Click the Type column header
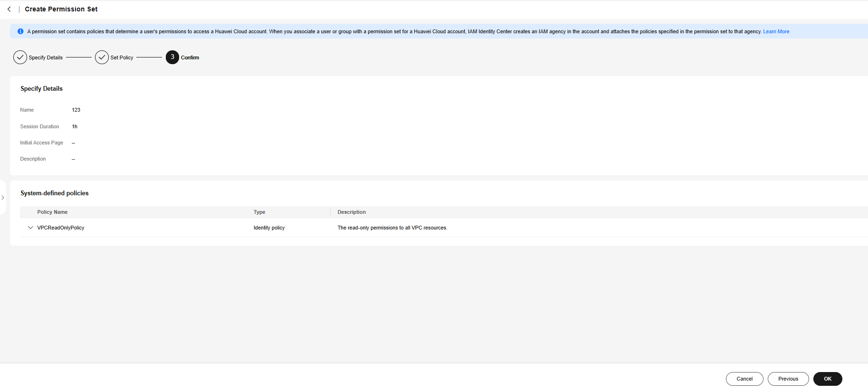The width and height of the screenshot is (868, 392). 259,212
